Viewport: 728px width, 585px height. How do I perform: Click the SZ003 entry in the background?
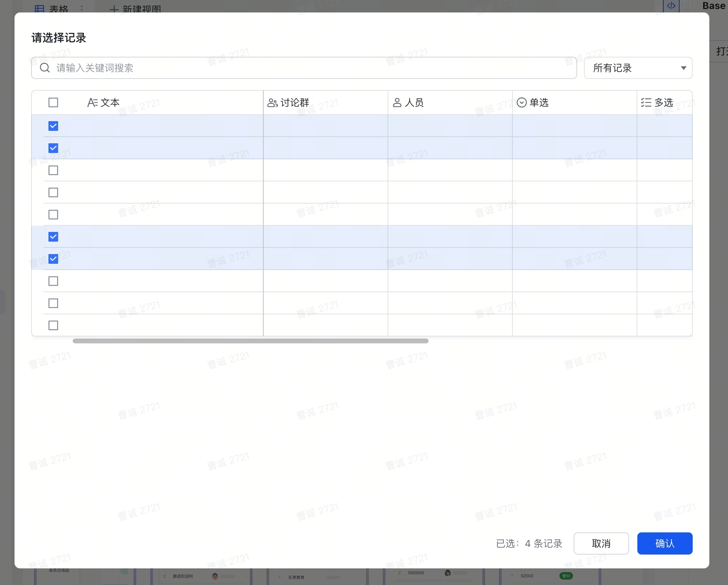click(x=527, y=576)
